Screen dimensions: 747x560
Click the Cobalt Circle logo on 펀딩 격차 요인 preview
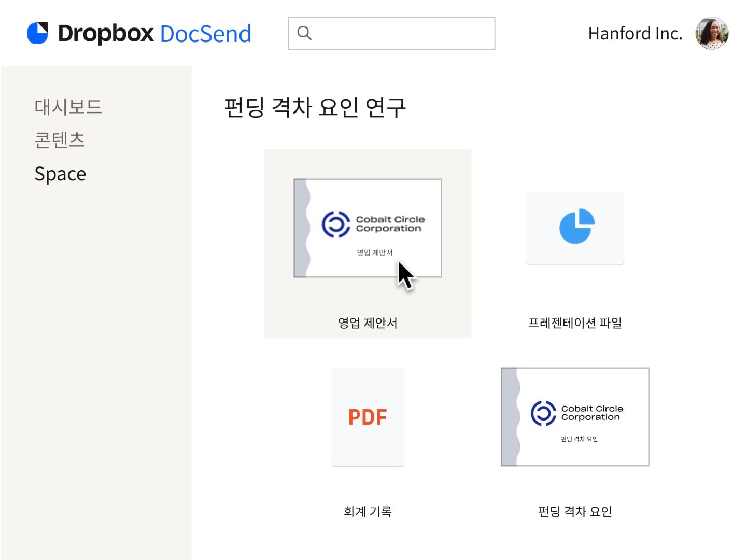542,412
